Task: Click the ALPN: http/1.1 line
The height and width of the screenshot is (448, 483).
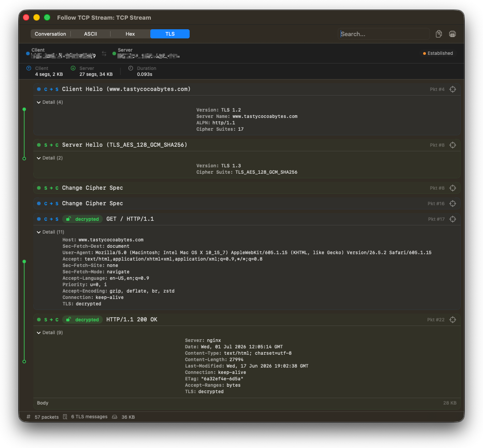Action: (216, 123)
